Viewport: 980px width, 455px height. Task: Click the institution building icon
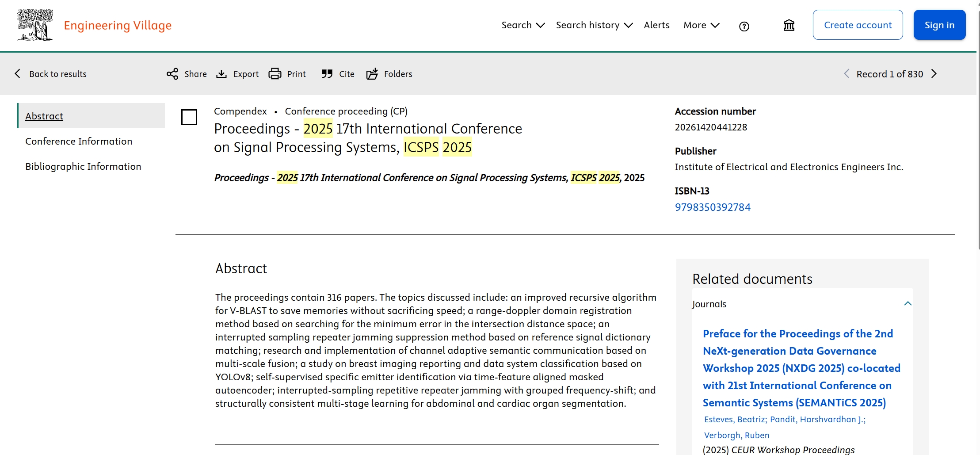coord(789,26)
